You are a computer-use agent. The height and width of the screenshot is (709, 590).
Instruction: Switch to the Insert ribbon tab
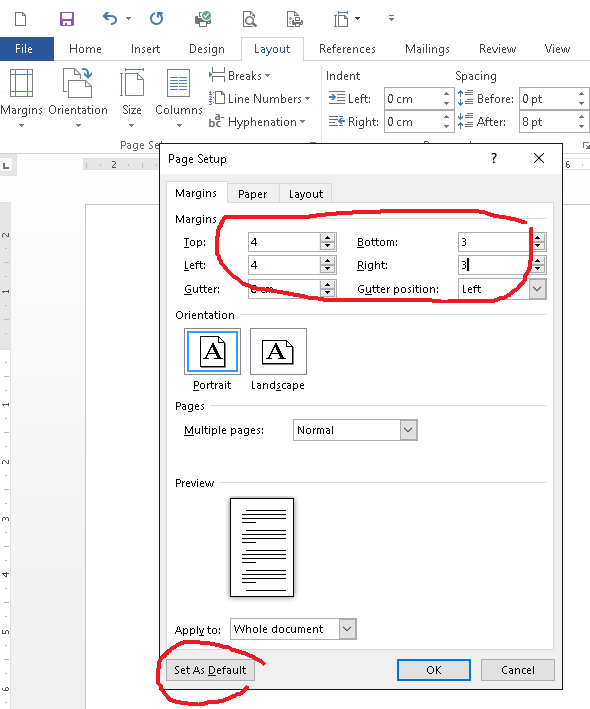(x=145, y=49)
